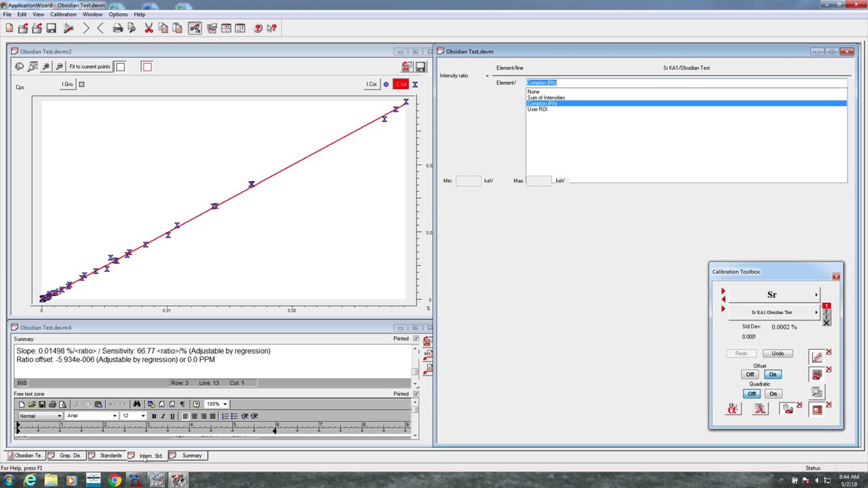
Task: Click the save icon in graph window
Action: click(420, 66)
